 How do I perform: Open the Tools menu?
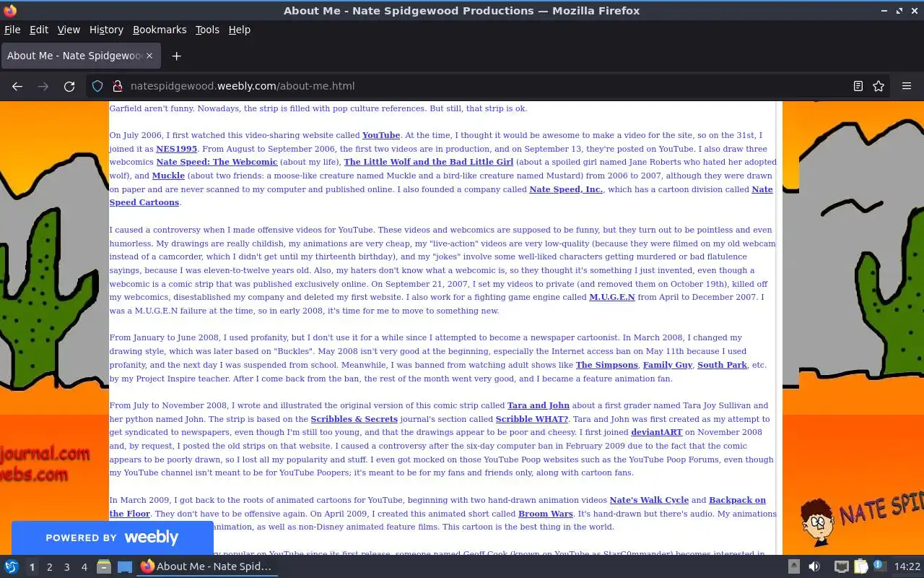pos(207,30)
